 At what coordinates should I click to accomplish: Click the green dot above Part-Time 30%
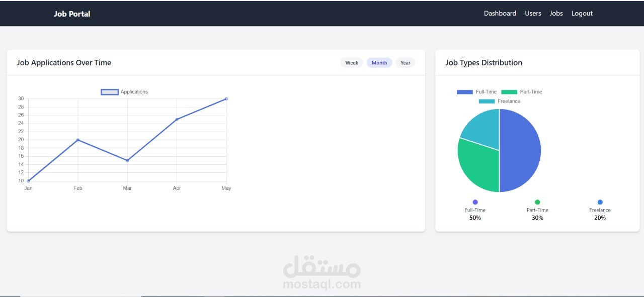coord(537,202)
